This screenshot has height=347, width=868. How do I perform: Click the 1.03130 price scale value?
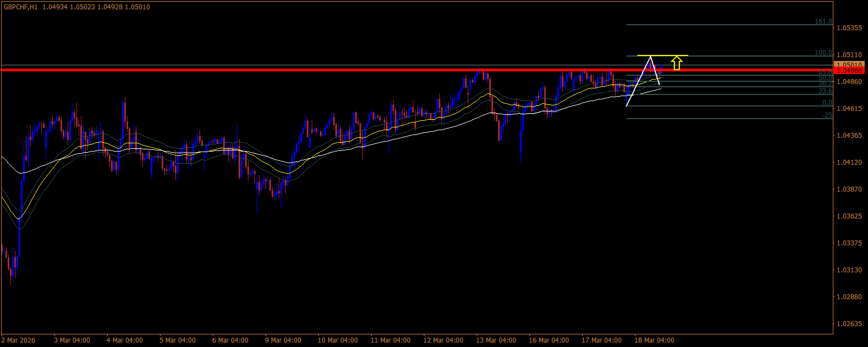(849, 270)
